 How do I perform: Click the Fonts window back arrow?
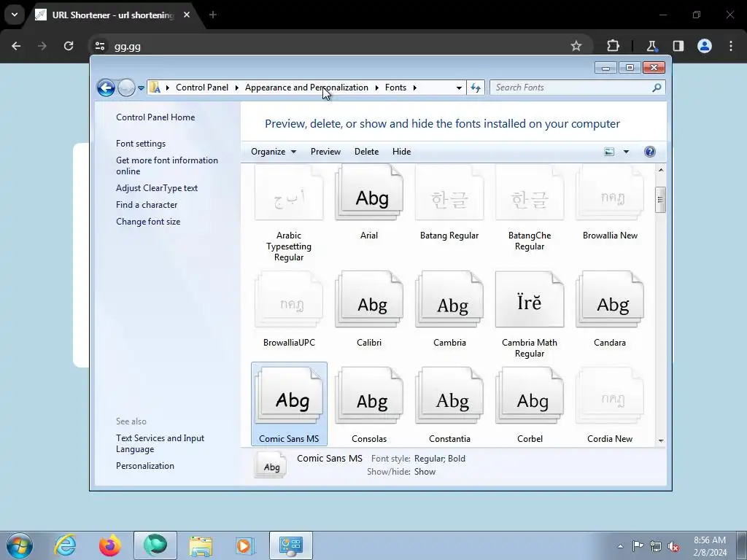click(x=106, y=87)
